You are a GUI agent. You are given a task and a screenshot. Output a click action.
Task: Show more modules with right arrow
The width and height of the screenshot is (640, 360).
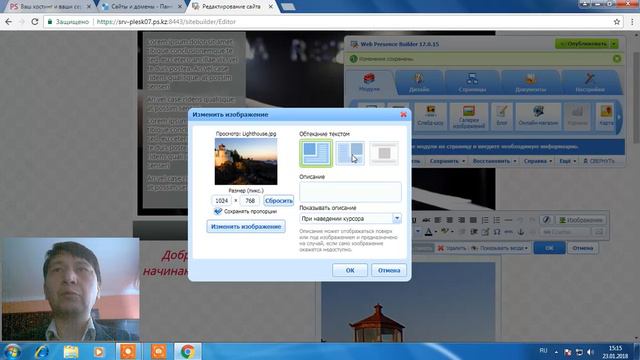pyautogui.click(x=619, y=117)
